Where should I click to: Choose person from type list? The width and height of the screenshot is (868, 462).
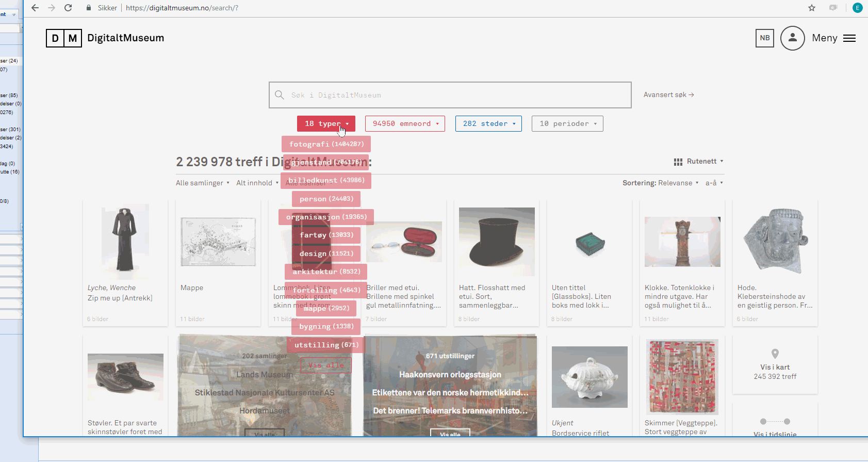click(x=326, y=199)
